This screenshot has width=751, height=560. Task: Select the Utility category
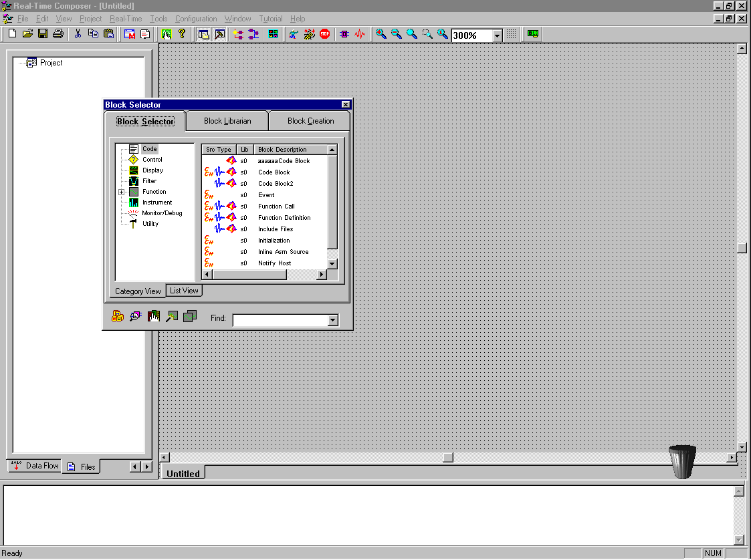tap(150, 224)
